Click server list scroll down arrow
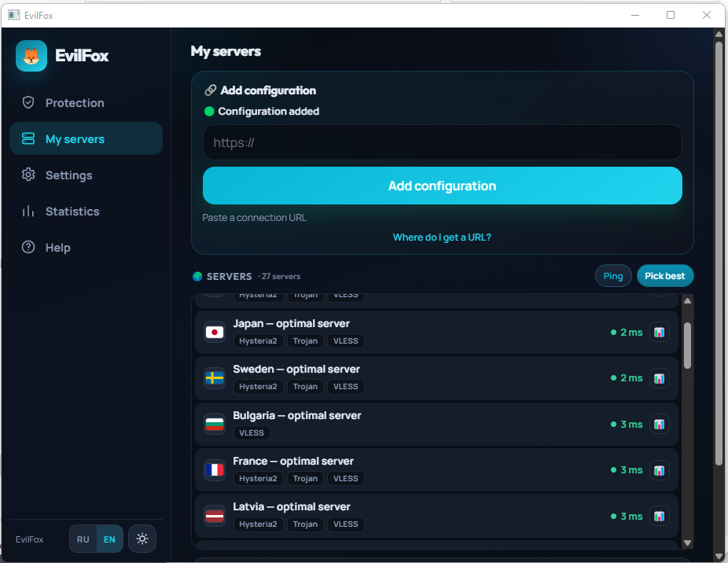Screen dimensions: 728x563 [688, 543]
